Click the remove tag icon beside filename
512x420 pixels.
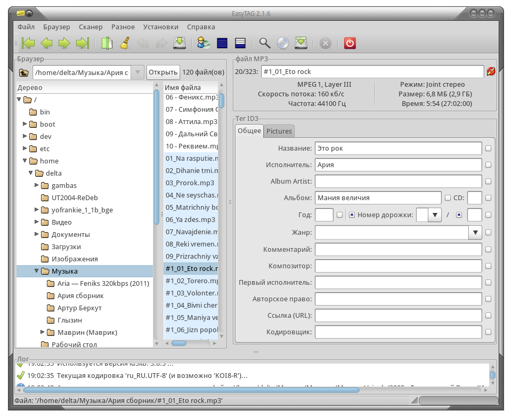pos(491,72)
